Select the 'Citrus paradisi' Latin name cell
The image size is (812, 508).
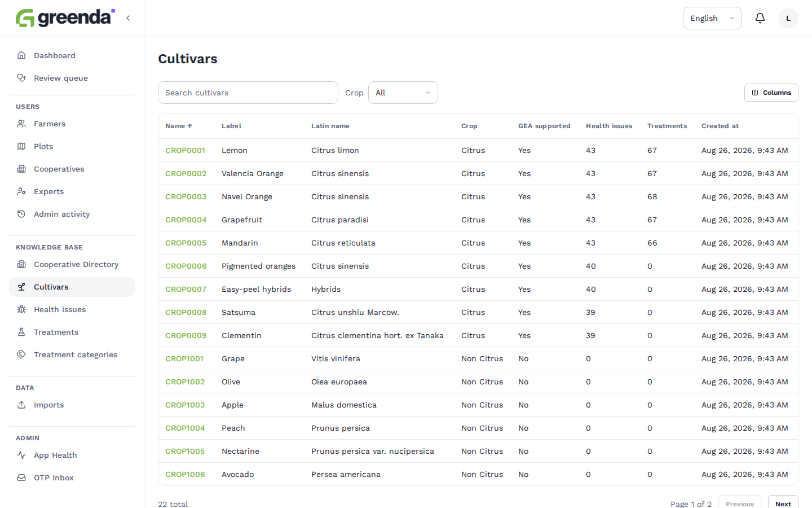click(340, 220)
